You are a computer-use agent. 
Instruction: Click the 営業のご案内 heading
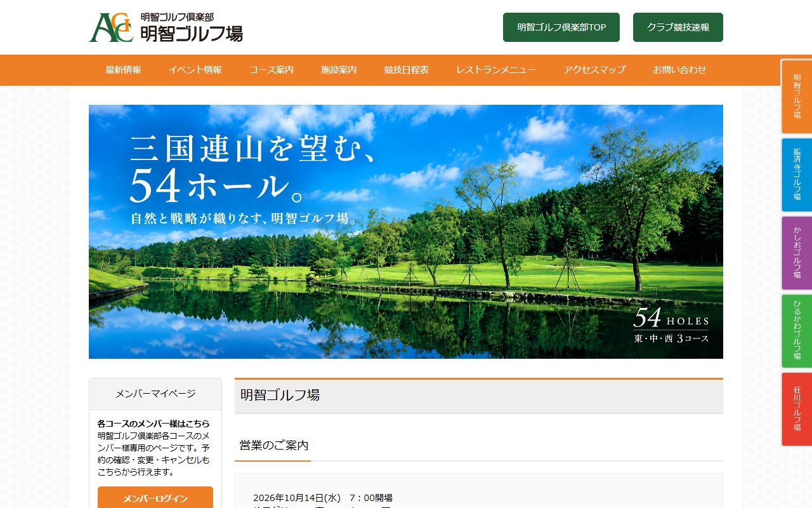pyautogui.click(x=274, y=445)
